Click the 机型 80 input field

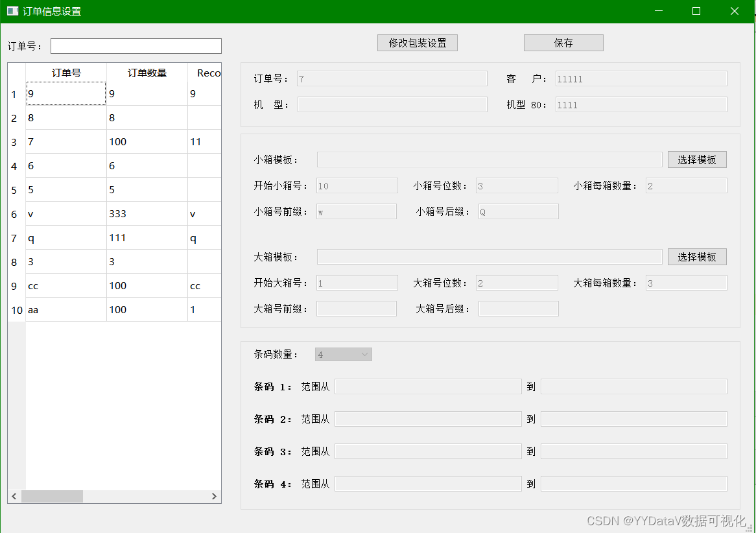pos(641,104)
